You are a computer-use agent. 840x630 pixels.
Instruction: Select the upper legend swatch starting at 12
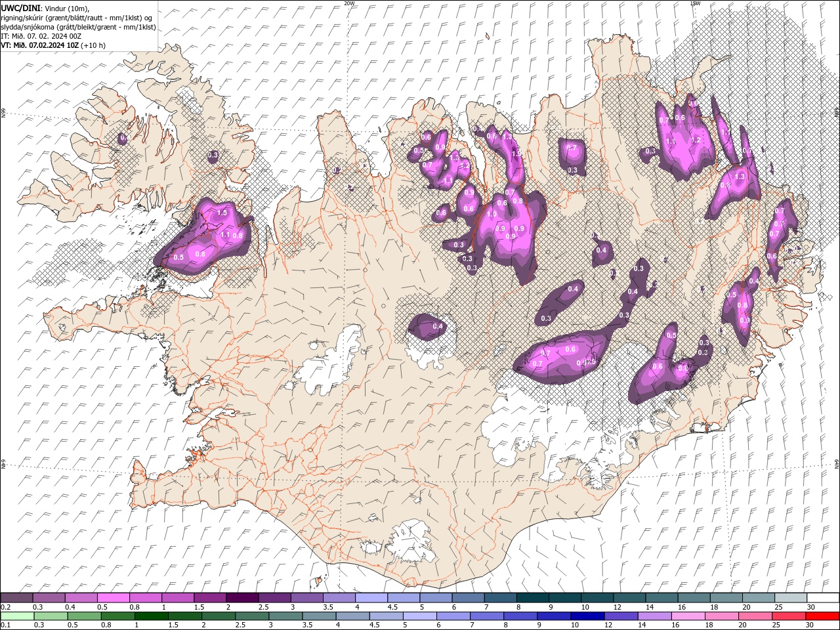tap(629, 598)
